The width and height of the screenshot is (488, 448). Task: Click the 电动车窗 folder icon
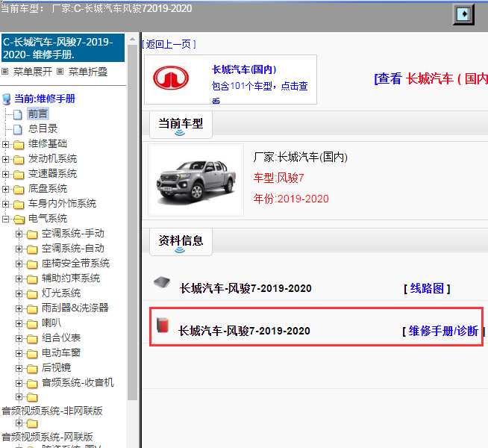(32, 354)
